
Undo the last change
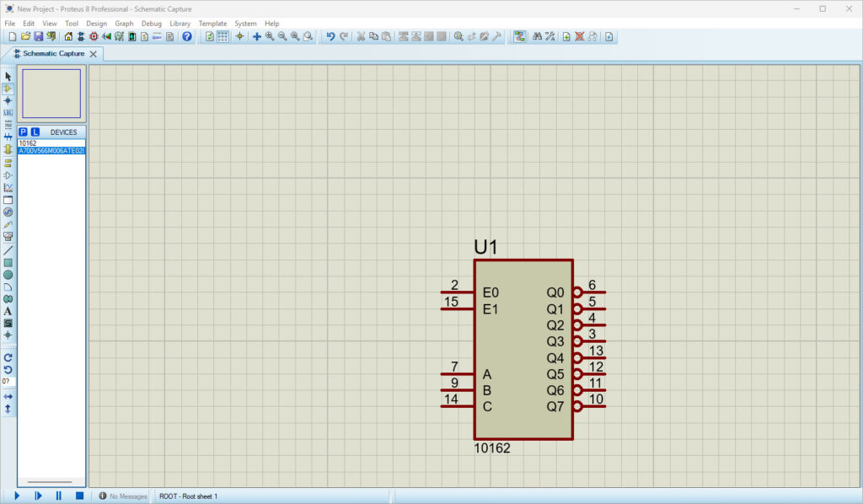[330, 37]
